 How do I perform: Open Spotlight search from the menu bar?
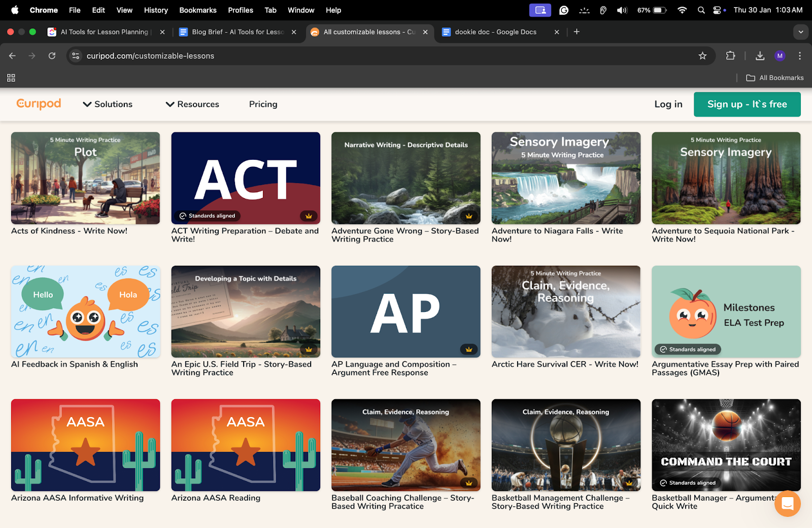point(701,10)
